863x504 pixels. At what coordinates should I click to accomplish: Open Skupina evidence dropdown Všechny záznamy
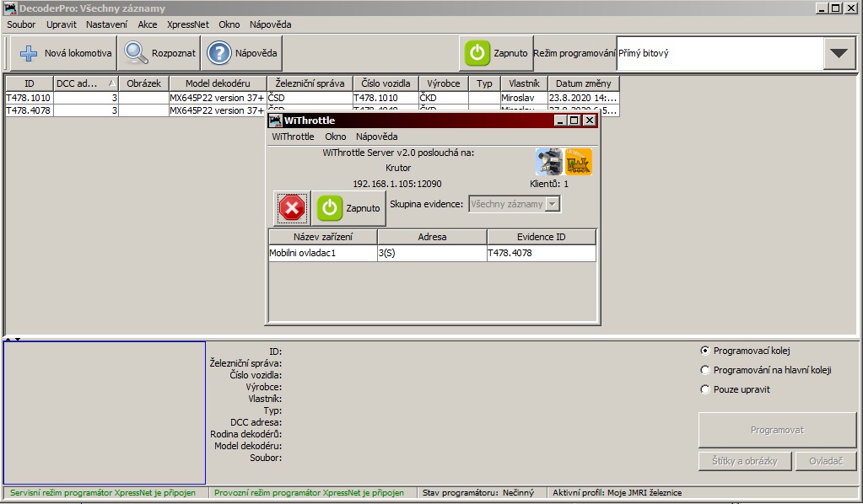coord(514,204)
